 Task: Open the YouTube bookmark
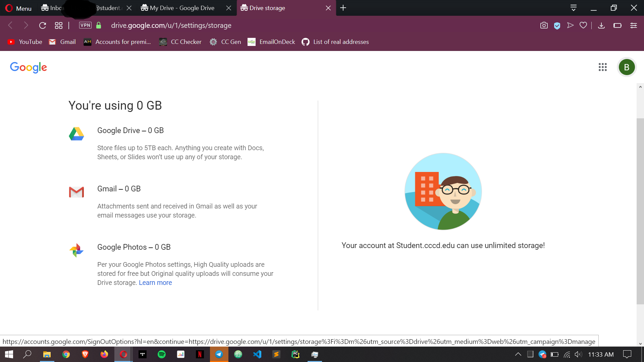(x=25, y=42)
